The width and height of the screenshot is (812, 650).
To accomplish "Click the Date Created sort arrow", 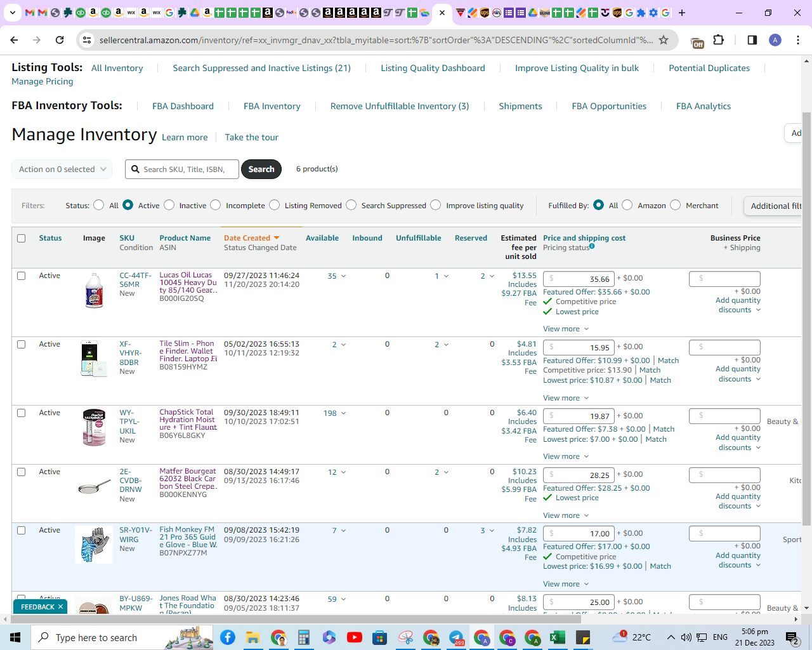I will pos(277,238).
